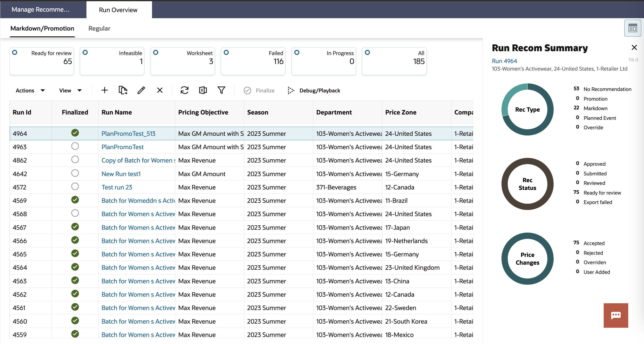Click the Run 4964 link in summary
Image resolution: width=644 pixels, height=344 pixels.
(x=504, y=61)
